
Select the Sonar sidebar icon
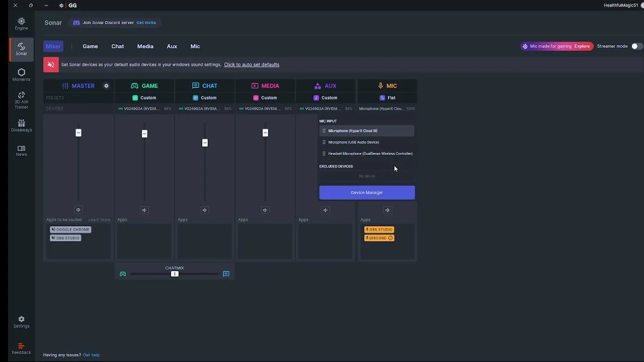21,49
